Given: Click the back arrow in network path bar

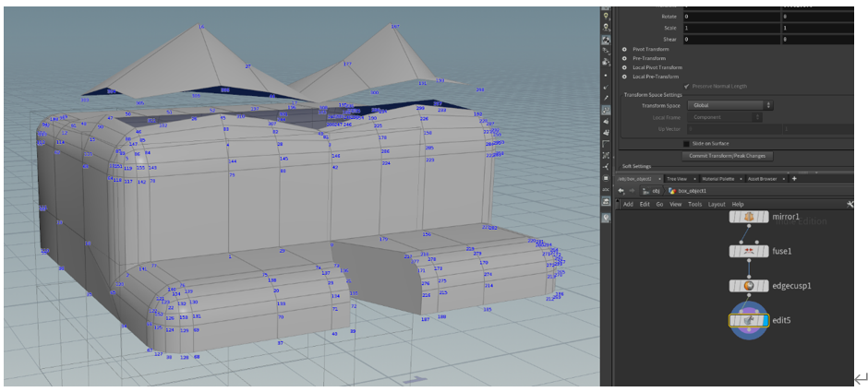Looking at the screenshot, I should point(621,191).
